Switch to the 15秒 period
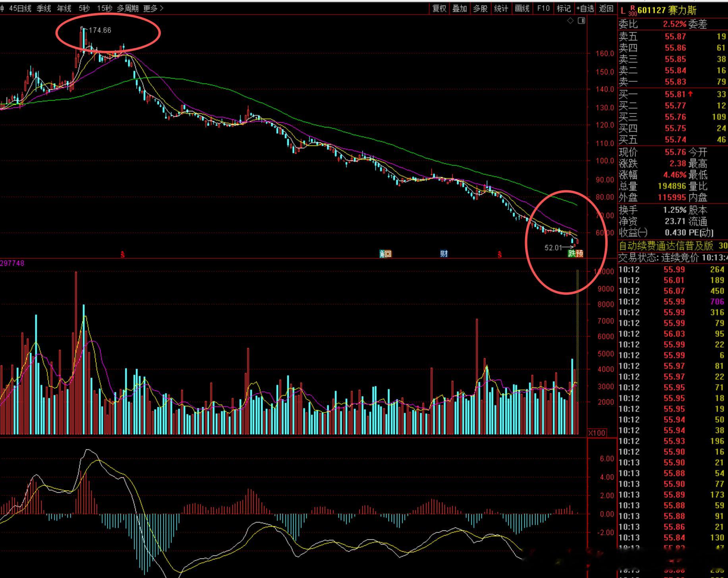The height and width of the screenshot is (578, 728). pyautogui.click(x=104, y=8)
